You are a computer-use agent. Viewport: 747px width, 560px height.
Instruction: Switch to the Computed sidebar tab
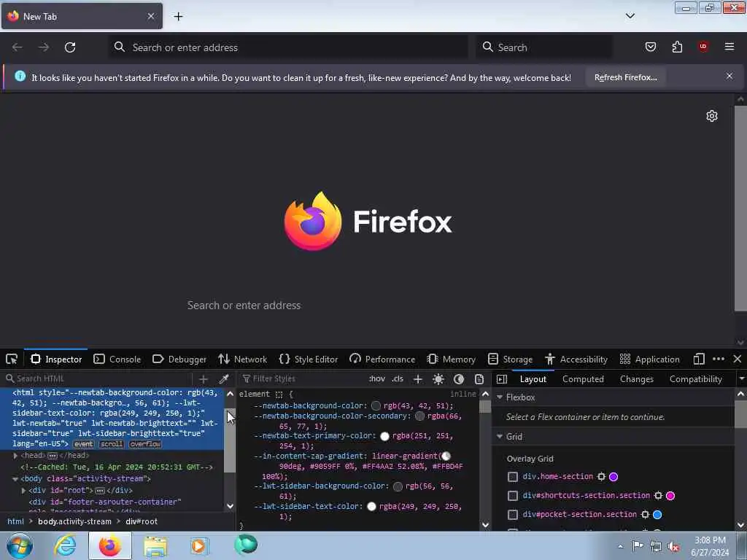point(583,379)
